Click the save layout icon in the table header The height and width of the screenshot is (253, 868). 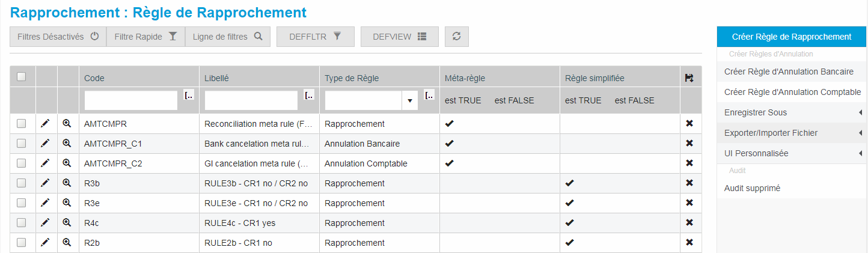coord(689,78)
